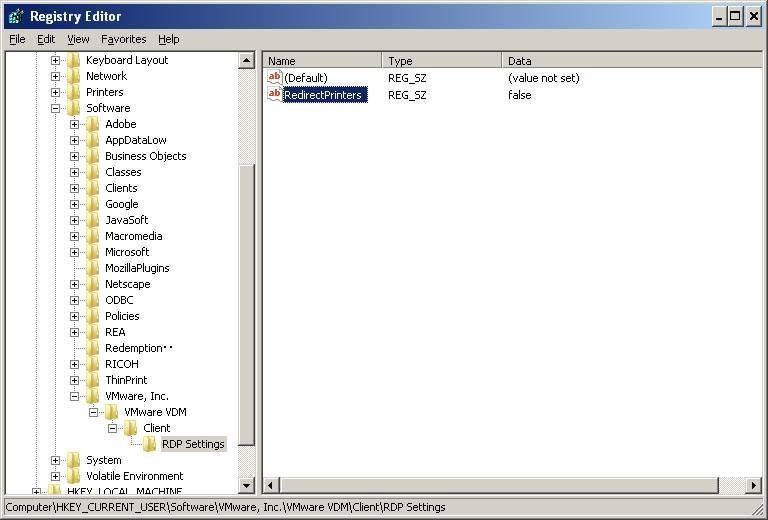The height and width of the screenshot is (520, 768).
Task: Collapse the Client key
Action: pyautogui.click(x=112, y=428)
